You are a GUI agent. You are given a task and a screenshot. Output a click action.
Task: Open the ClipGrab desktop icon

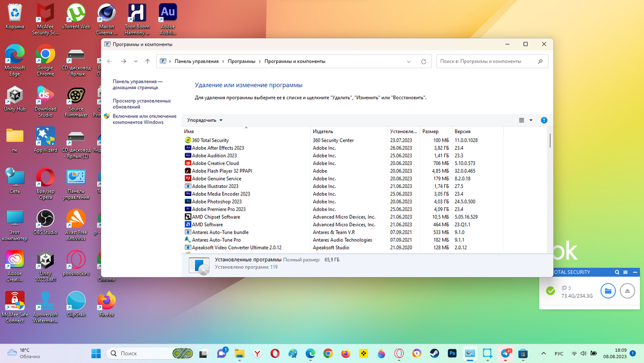coord(76,304)
